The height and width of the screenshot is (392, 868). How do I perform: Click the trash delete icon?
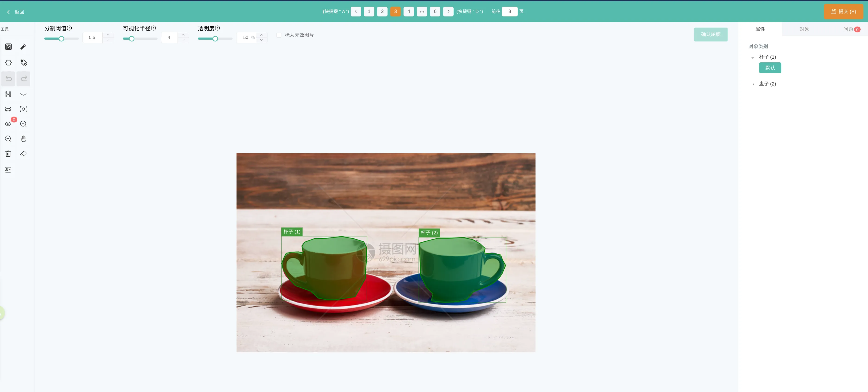8,154
